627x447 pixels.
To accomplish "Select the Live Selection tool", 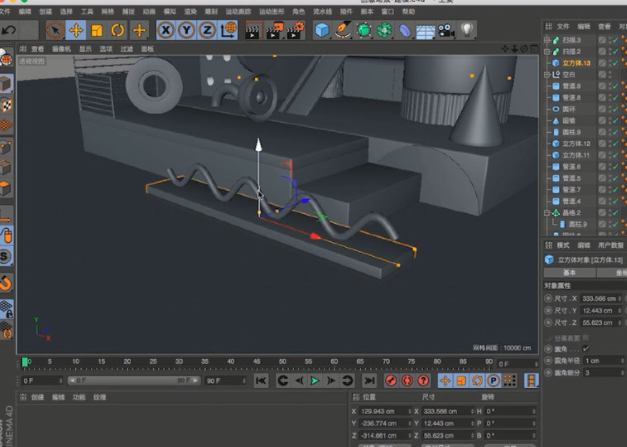I will point(55,30).
